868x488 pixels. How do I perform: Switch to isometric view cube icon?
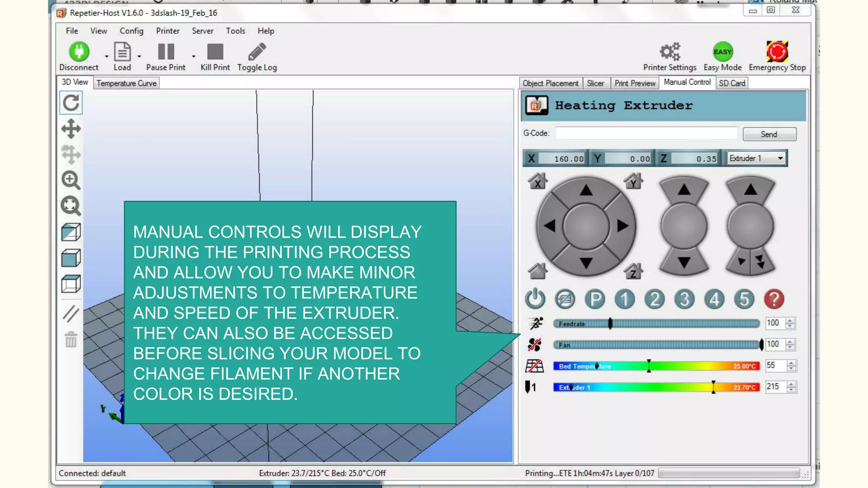(71, 232)
